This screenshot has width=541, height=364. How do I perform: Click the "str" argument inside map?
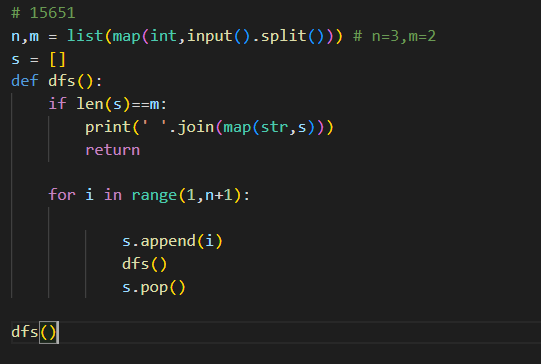point(275,127)
